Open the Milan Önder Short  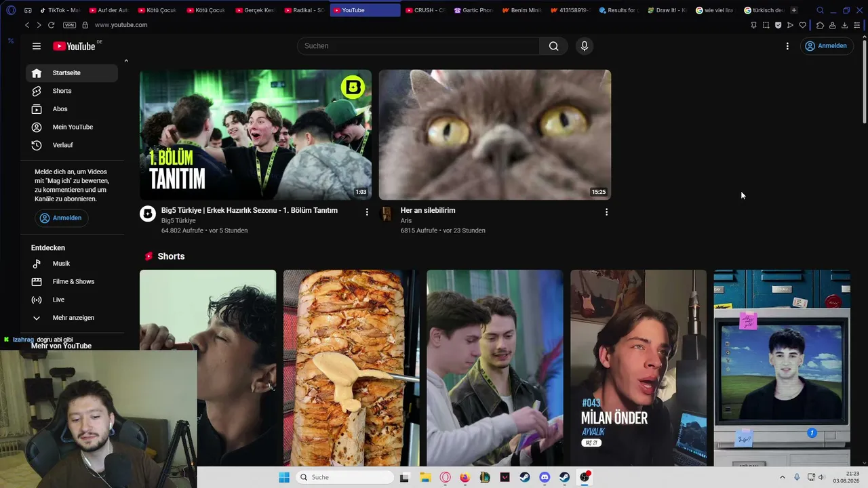[x=638, y=368]
